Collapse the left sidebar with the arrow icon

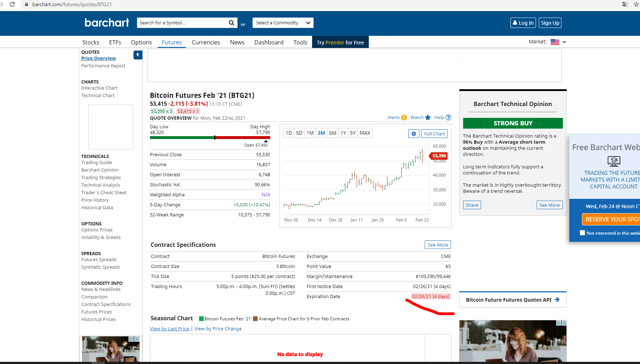pos(137,55)
